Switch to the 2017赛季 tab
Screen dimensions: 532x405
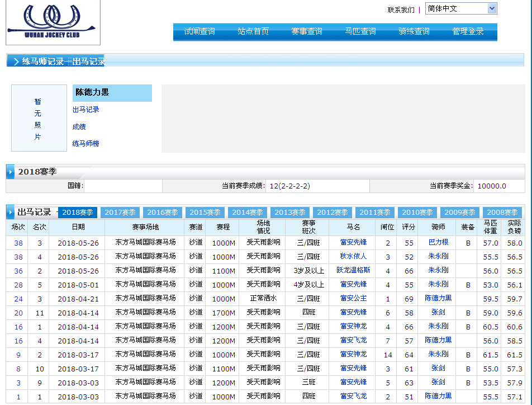[120, 213]
